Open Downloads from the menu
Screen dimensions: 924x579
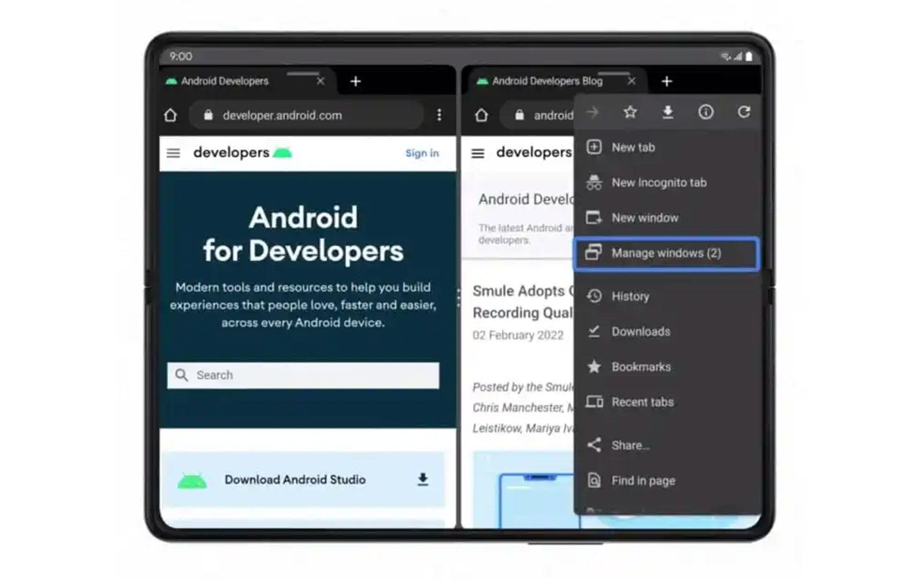(667, 332)
